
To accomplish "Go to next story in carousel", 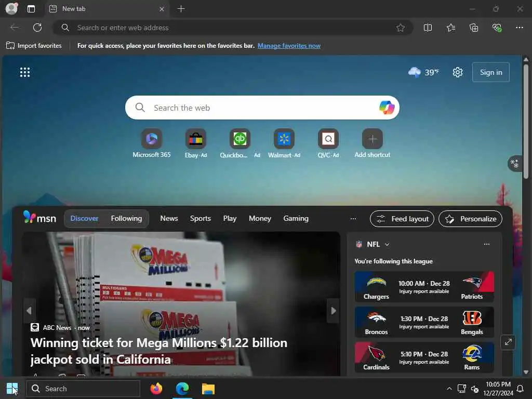I will (x=333, y=311).
